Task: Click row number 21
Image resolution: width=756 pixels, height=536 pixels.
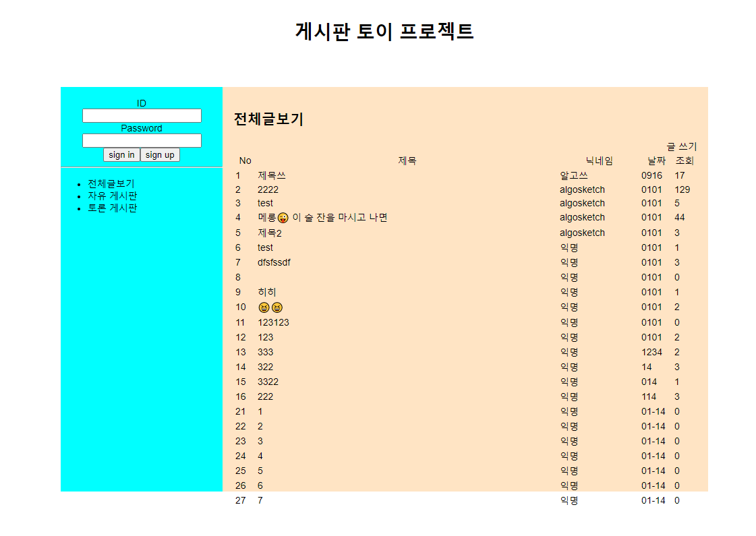Action: pyautogui.click(x=241, y=412)
